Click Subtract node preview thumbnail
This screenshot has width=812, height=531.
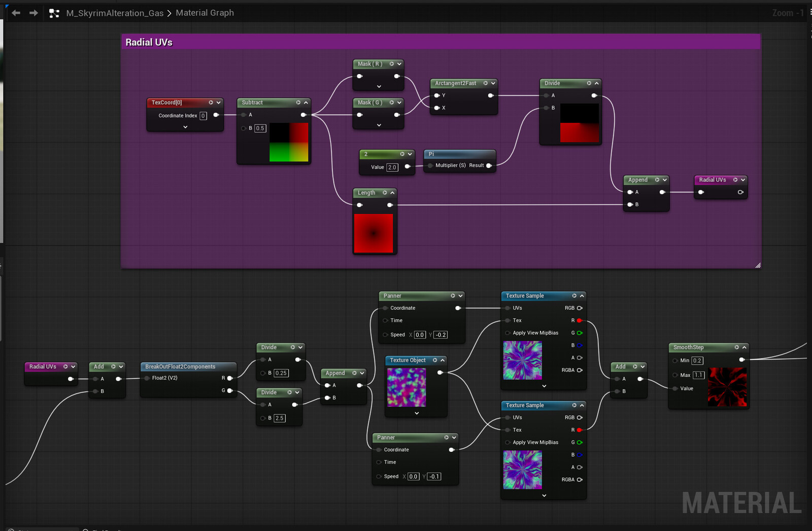click(289, 142)
